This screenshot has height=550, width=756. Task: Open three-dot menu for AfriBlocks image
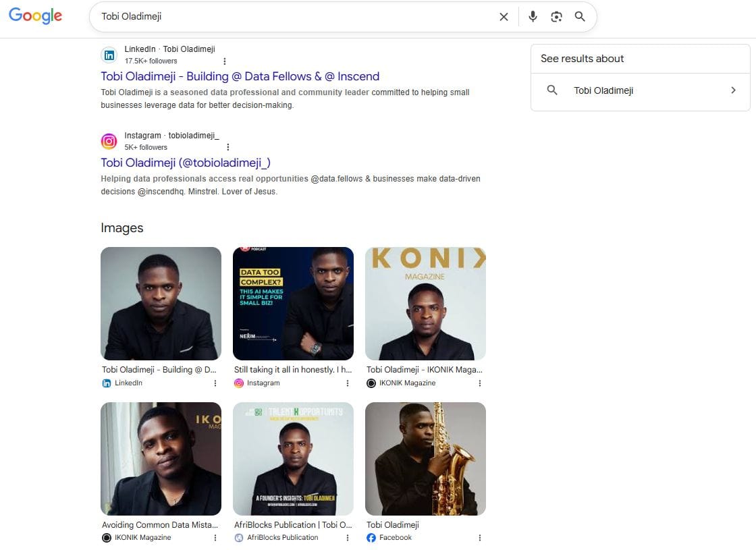(348, 538)
